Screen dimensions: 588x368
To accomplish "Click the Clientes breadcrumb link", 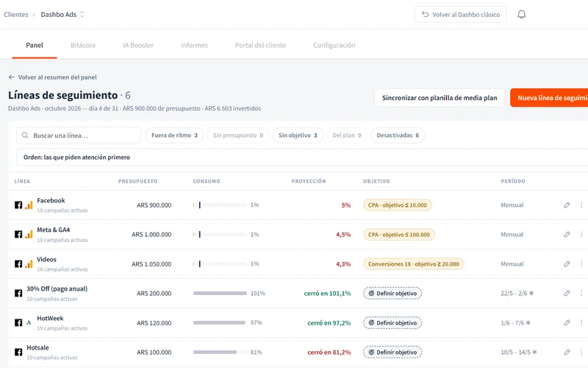I will tap(16, 14).
